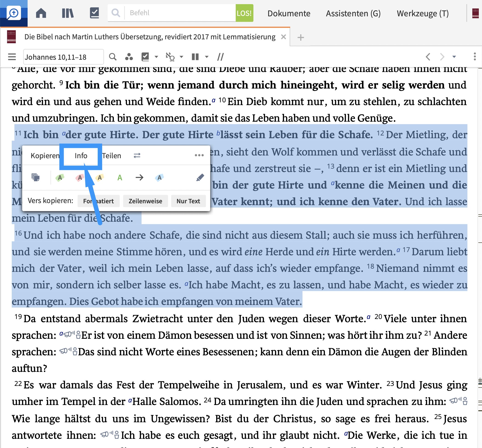Click the parallel resources double-slash icon
Screen dimensions: 482x448
click(220, 57)
